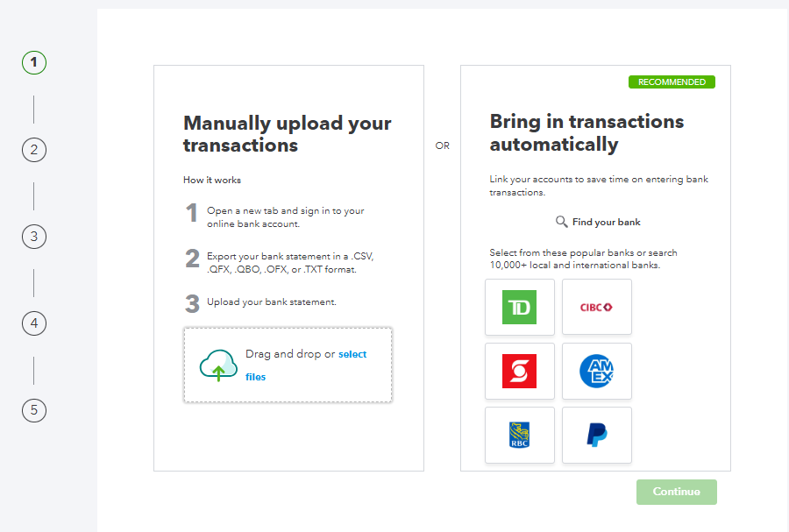Click the cloud upload icon

[218, 365]
